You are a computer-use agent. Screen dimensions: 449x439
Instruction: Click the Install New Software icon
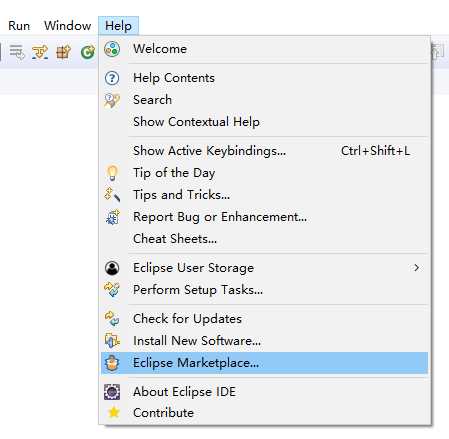point(112,341)
